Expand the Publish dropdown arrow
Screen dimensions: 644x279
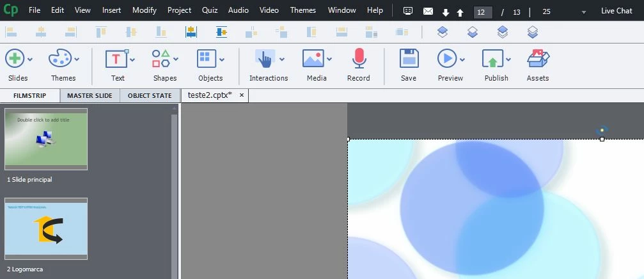(508, 60)
